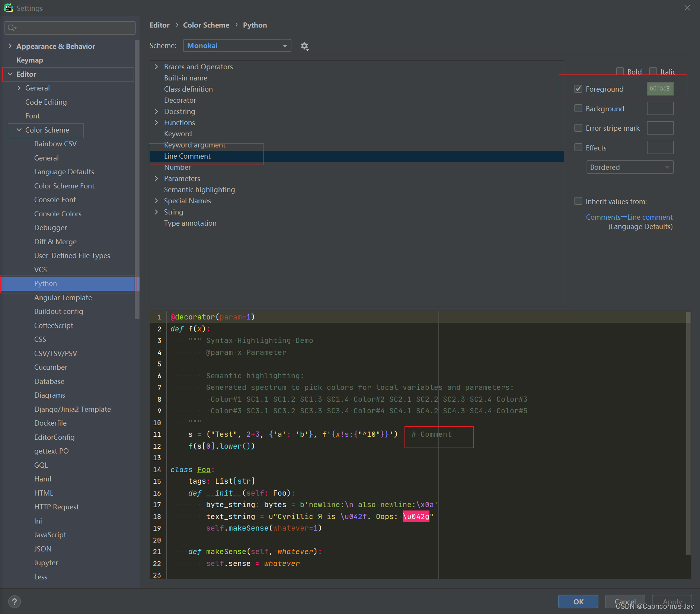Expand the Parameters group
Image resolution: width=700 pixels, height=614 pixels.
[x=156, y=178]
